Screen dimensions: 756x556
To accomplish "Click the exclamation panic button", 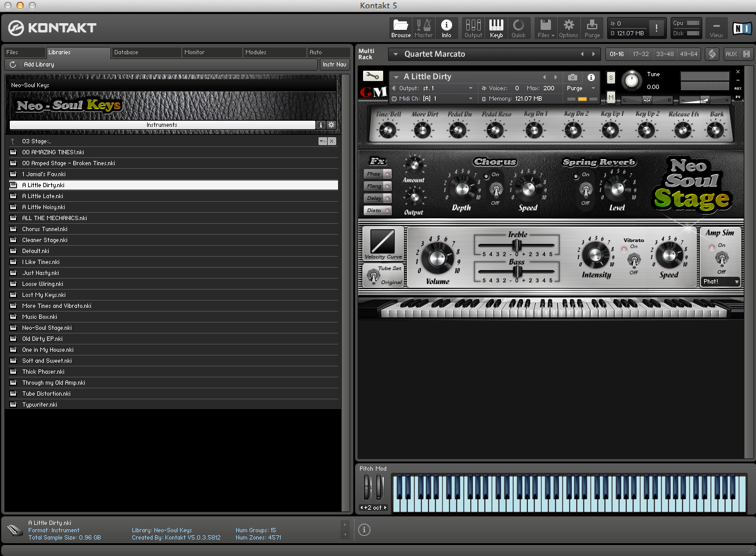I will [x=657, y=28].
